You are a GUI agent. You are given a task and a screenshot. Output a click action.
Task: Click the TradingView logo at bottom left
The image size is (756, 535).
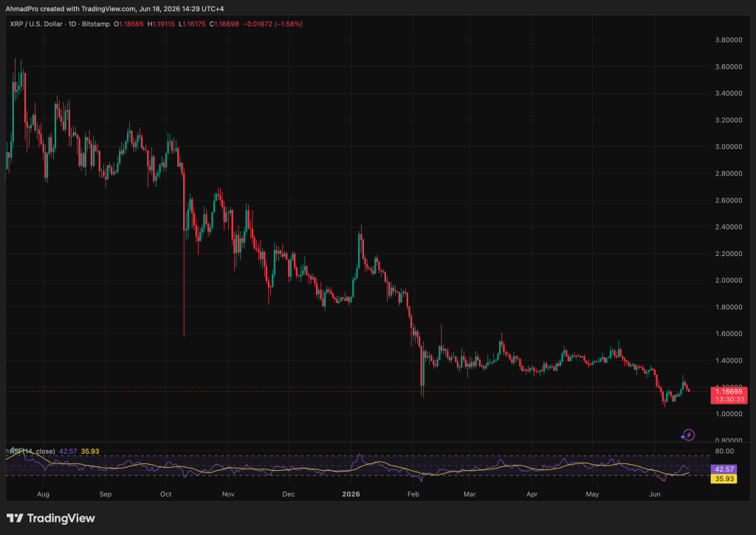(x=51, y=518)
